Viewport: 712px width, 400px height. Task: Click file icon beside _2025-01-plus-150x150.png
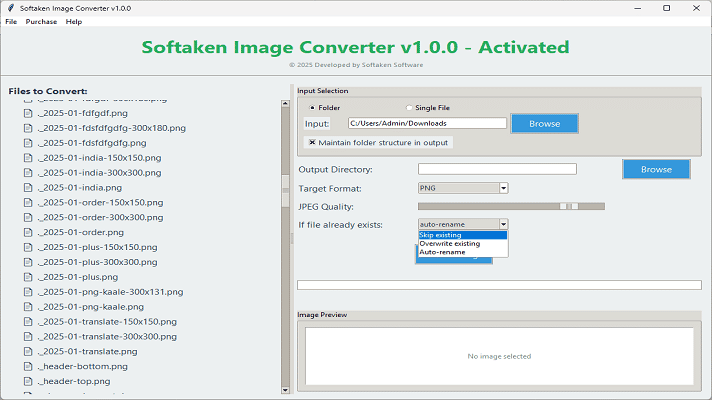(x=28, y=247)
